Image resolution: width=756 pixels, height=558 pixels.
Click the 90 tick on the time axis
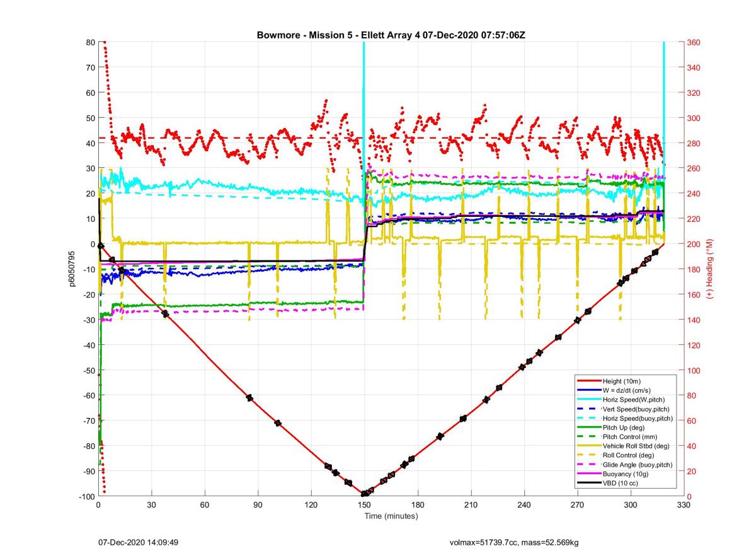258,505
